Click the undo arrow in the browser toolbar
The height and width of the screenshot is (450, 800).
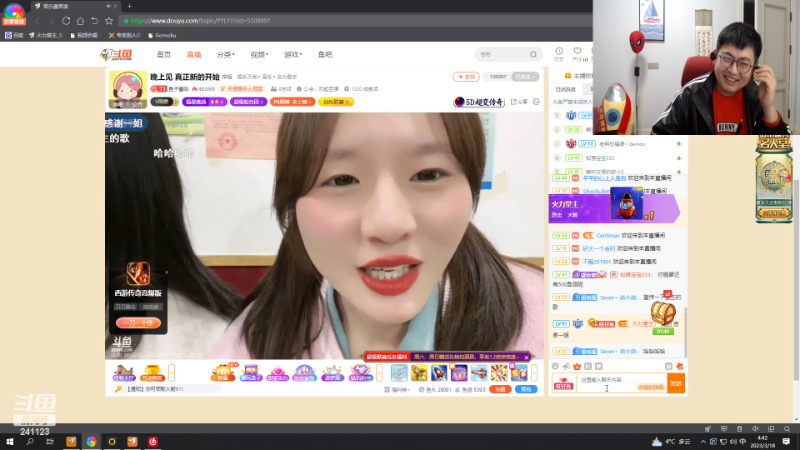click(x=94, y=21)
